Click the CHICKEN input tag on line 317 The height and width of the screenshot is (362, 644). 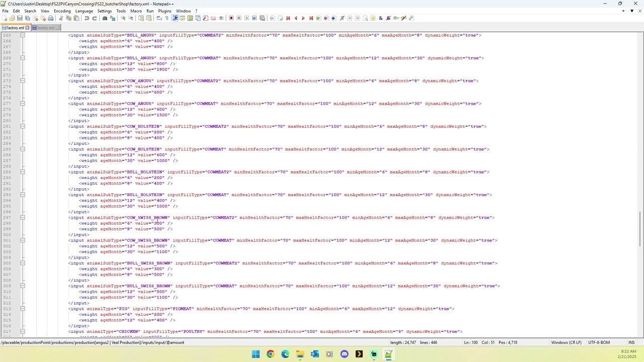click(265, 332)
